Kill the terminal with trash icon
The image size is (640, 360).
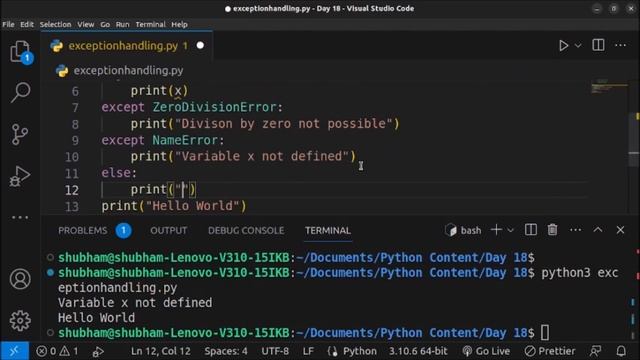pos(552,230)
